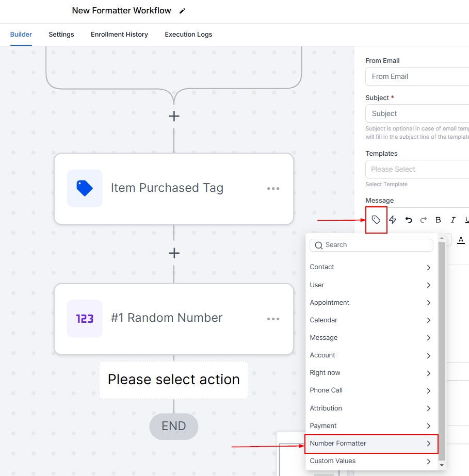Toggle italic text formatting
Screen dimensions: 469x476
[452, 220]
